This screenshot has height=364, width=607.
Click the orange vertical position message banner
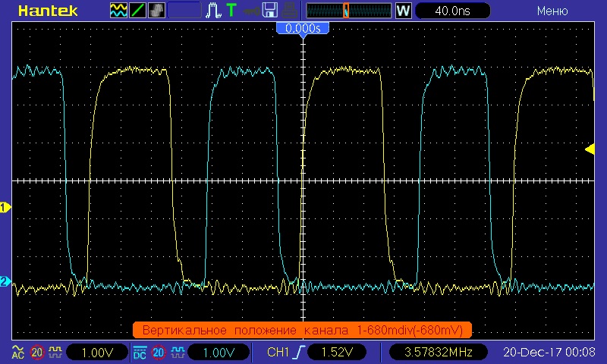coord(302,330)
